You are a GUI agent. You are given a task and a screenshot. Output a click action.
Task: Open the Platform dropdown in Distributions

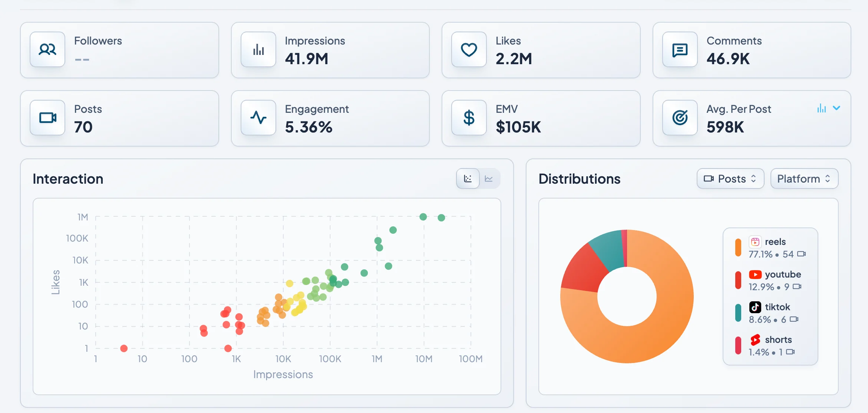(804, 179)
